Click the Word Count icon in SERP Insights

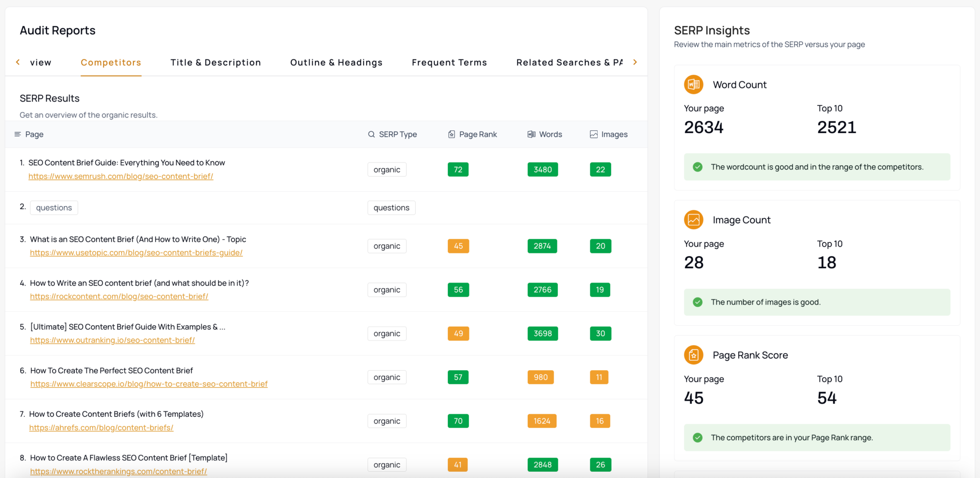(x=693, y=84)
